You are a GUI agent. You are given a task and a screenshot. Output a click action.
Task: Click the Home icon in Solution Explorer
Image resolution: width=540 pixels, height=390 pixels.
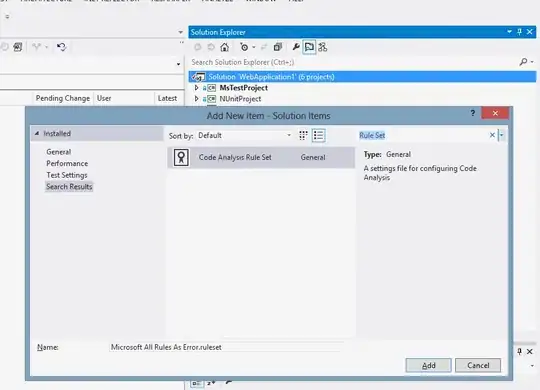225,47
